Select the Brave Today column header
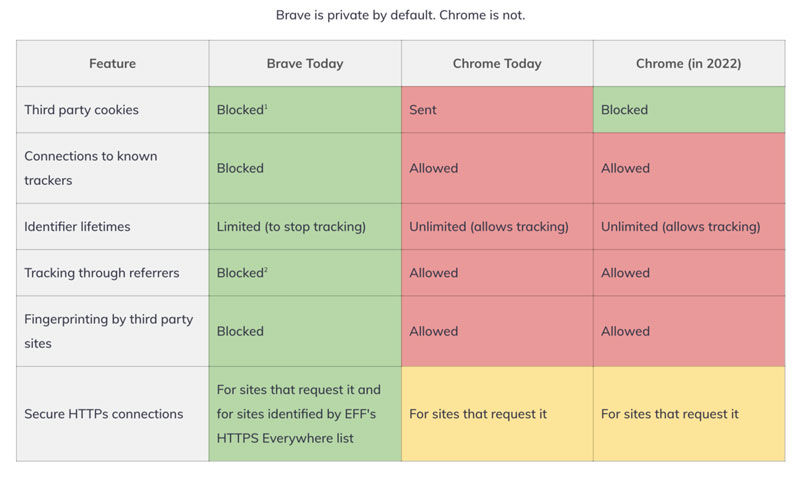The image size is (800, 478). click(x=305, y=63)
